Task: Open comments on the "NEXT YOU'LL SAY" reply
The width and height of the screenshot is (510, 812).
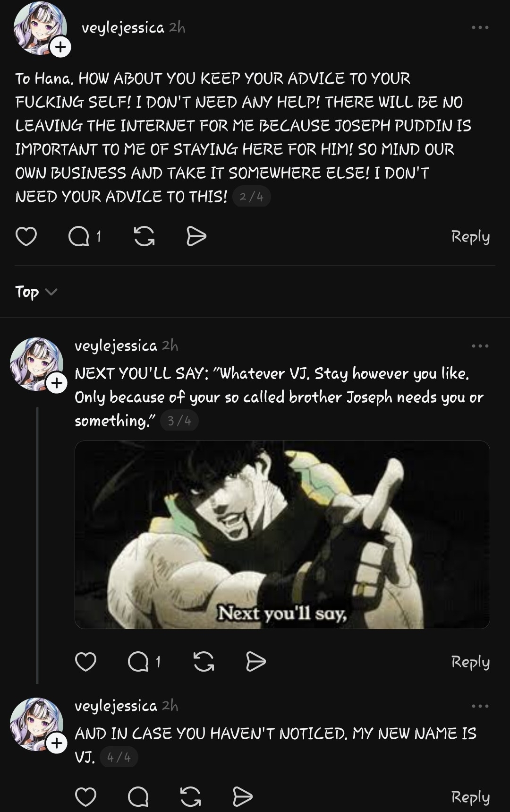Action: point(138,662)
